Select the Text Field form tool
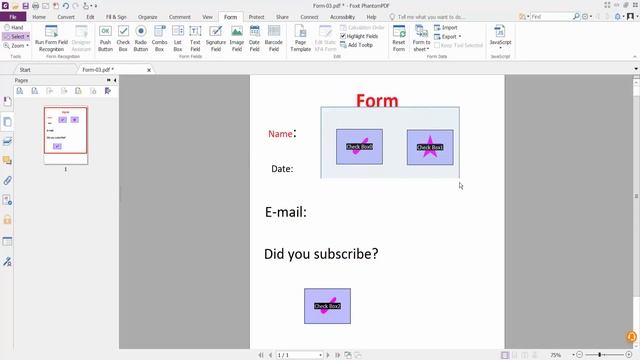Image resolution: width=640 pixels, height=360 pixels. click(195, 38)
